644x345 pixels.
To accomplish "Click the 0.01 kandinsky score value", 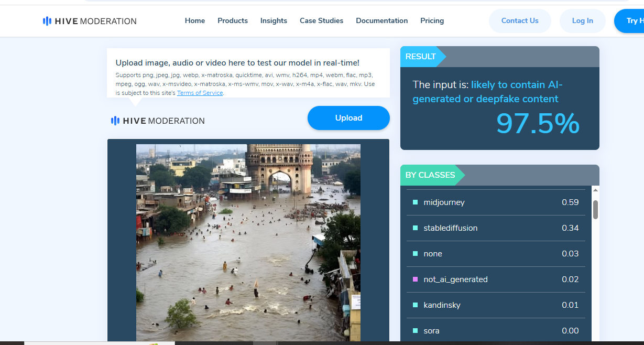I will [x=570, y=305].
